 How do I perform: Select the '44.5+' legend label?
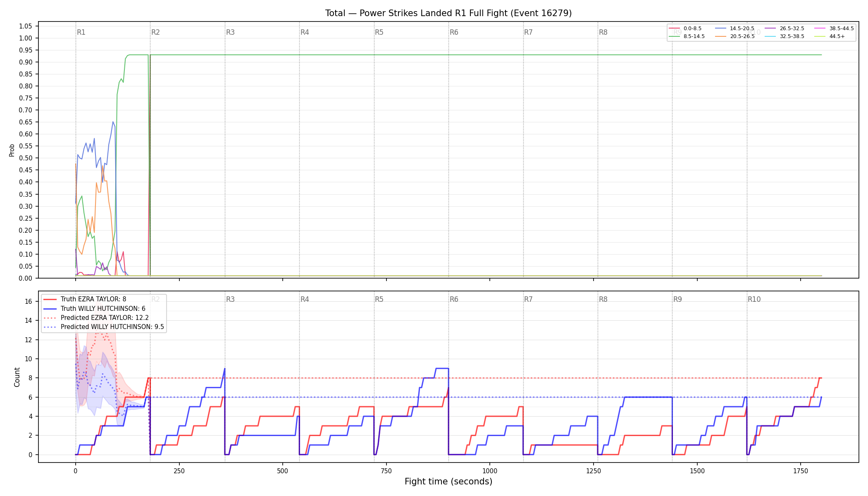pos(837,36)
